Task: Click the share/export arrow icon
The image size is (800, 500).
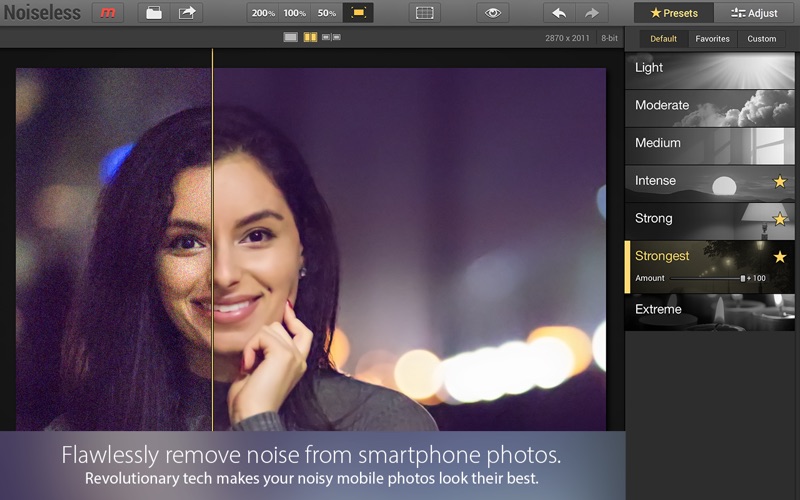Action: click(187, 13)
